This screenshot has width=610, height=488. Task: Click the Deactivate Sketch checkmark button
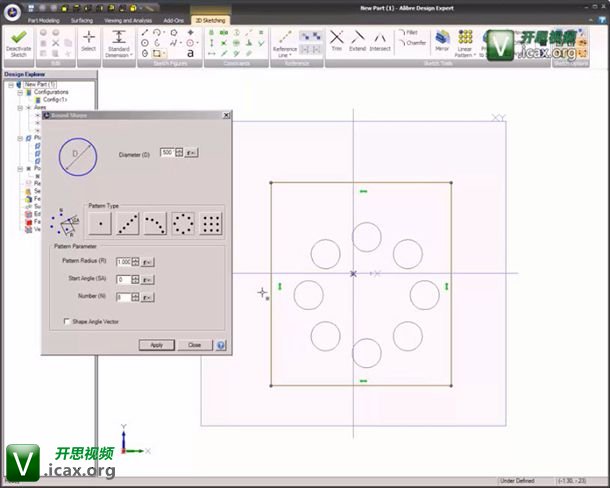18,43
